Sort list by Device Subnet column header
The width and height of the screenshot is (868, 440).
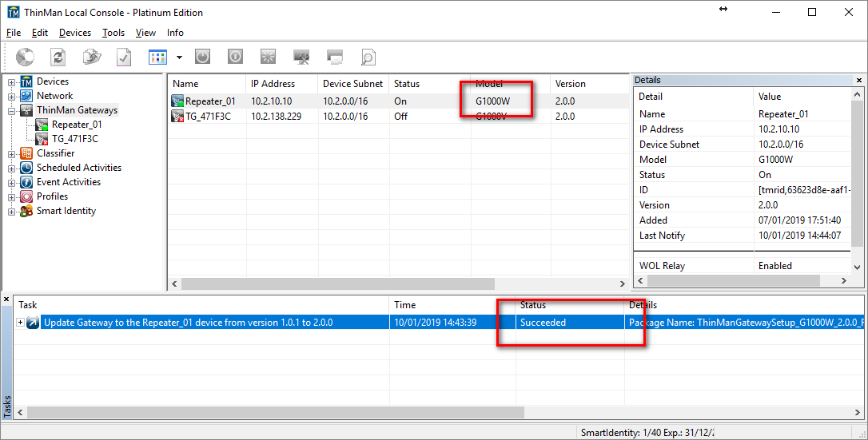353,84
